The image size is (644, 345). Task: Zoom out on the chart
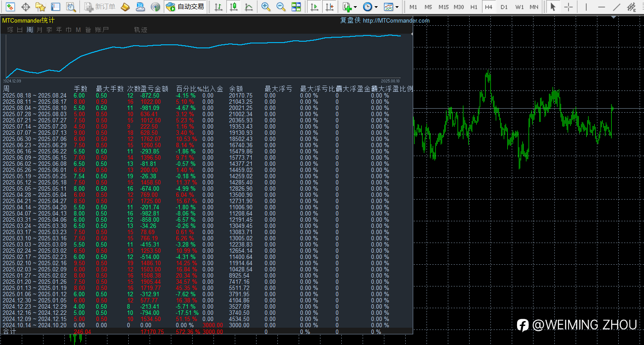pyautogui.click(x=281, y=7)
